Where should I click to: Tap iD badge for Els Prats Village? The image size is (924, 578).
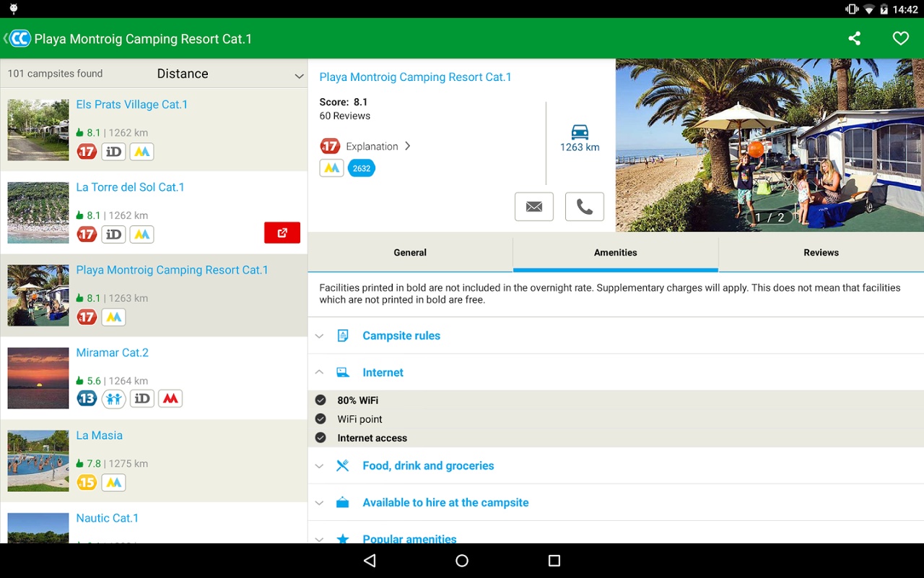[x=114, y=152]
